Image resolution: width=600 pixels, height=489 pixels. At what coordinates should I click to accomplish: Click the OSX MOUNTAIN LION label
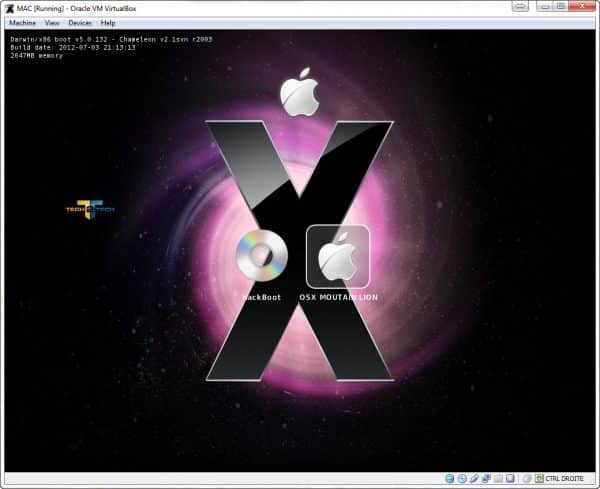pyautogui.click(x=338, y=298)
